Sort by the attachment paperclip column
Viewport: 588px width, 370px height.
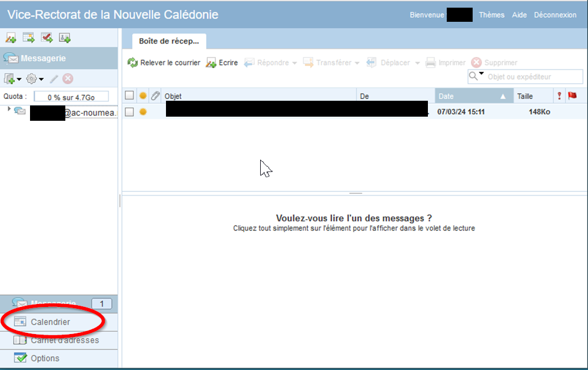155,96
